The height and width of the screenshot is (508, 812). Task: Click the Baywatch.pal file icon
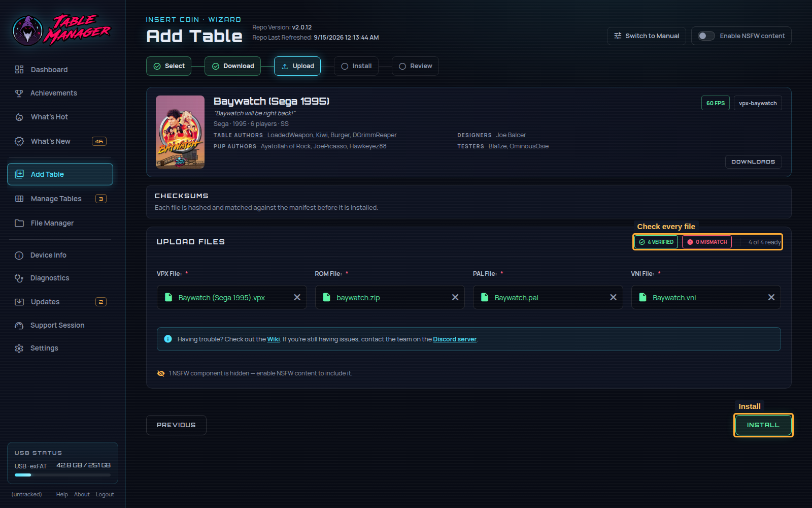point(485,297)
